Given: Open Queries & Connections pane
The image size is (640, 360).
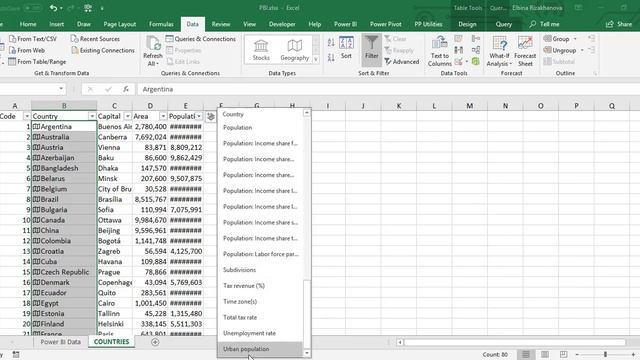Looking at the screenshot, I should pyautogui.click(x=201, y=39).
